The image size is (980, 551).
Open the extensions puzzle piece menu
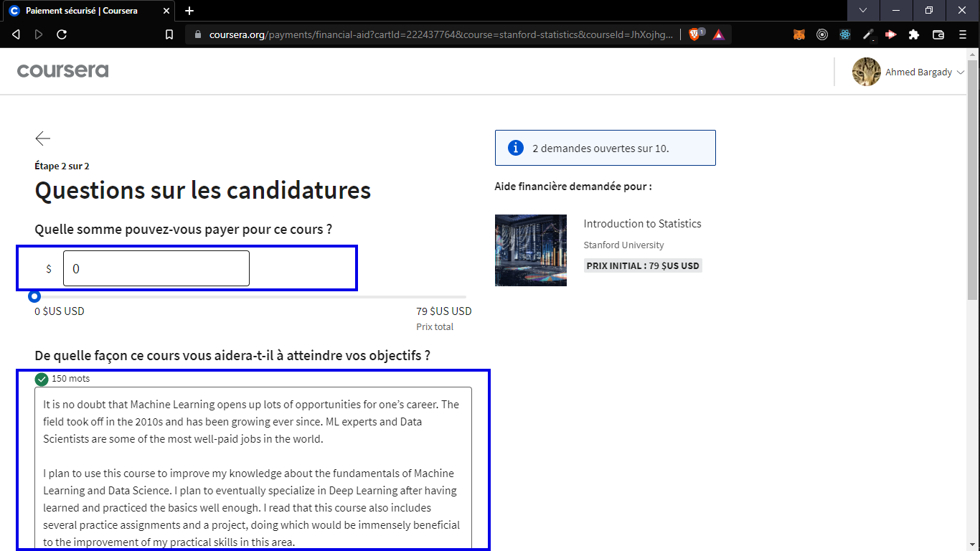(914, 34)
